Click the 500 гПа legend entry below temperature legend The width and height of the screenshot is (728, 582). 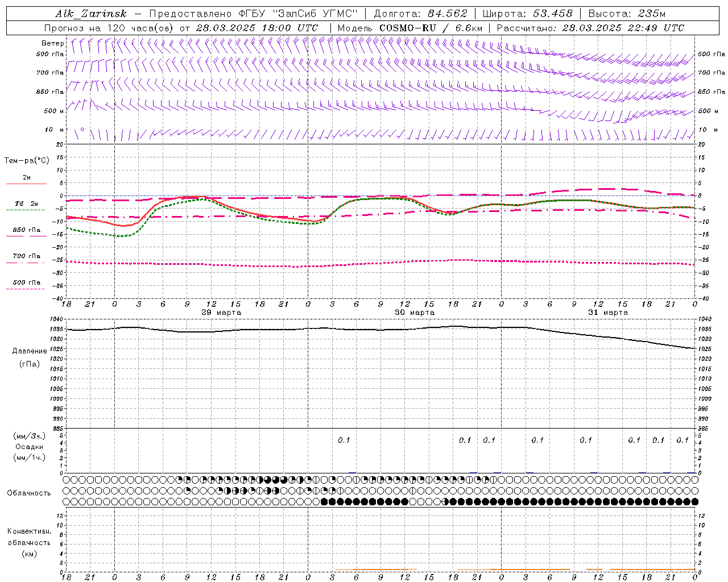27,282
